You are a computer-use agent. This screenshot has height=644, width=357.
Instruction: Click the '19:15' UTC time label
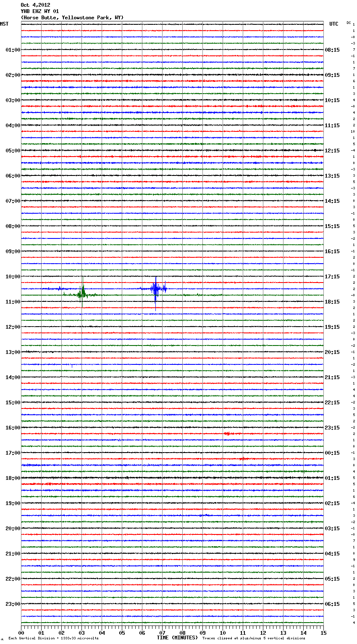(x=332, y=327)
